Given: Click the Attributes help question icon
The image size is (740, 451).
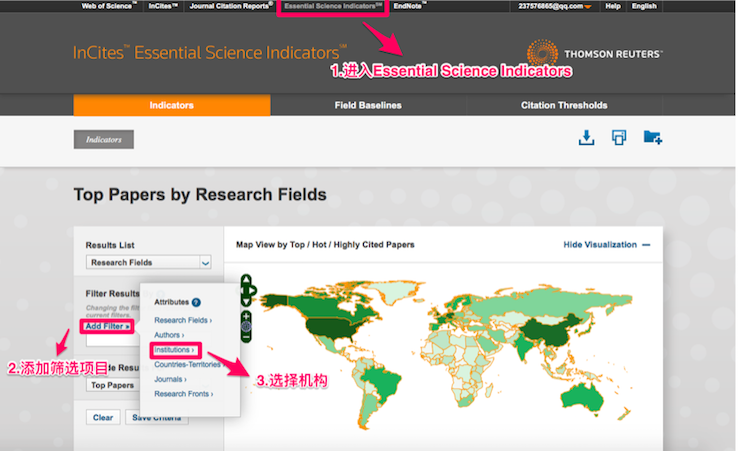Looking at the screenshot, I should (197, 301).
